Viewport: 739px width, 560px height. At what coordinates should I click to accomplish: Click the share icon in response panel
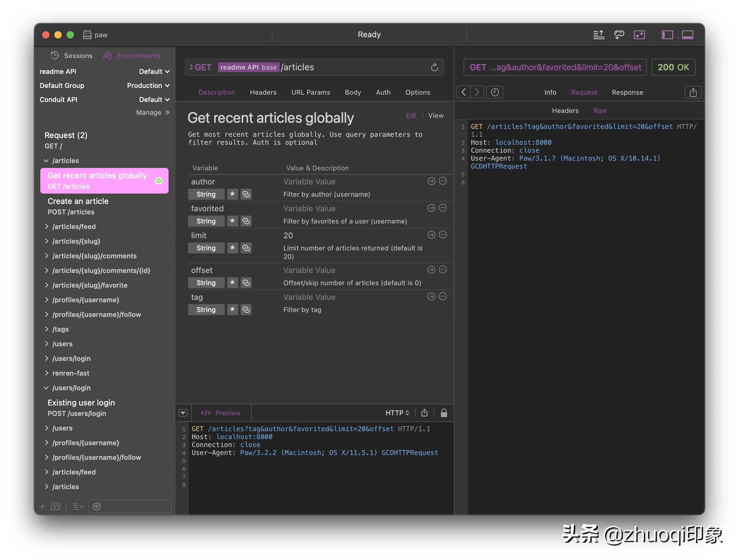point(693,92)
